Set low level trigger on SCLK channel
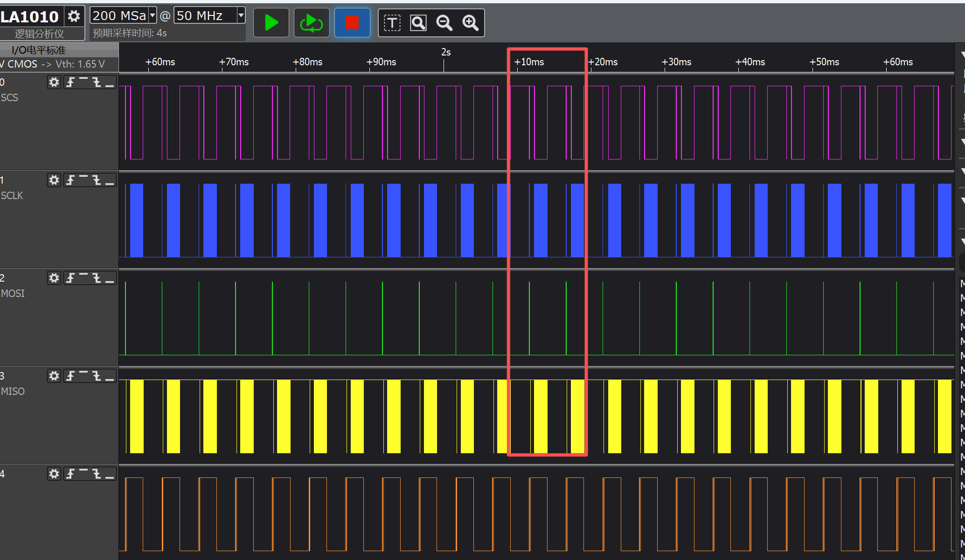The height and width of the screenshot is (560, 965). coord(110,180)
